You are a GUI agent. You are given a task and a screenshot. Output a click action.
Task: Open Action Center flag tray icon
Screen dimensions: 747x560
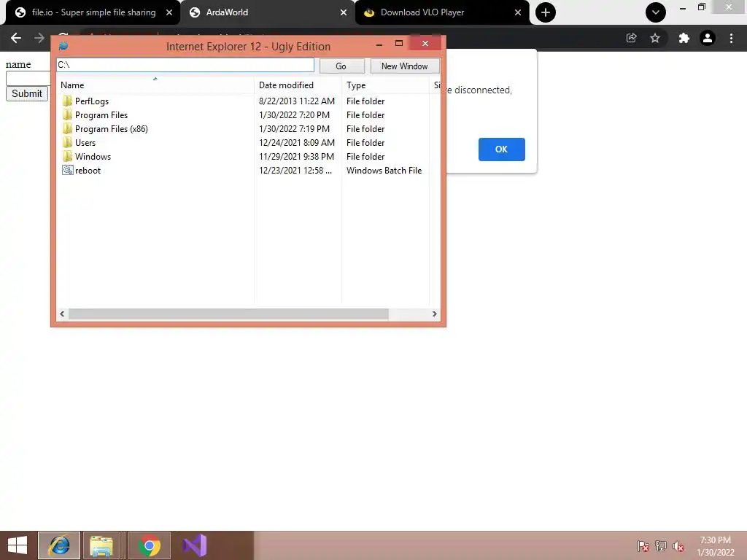click(x=643, y=545)
